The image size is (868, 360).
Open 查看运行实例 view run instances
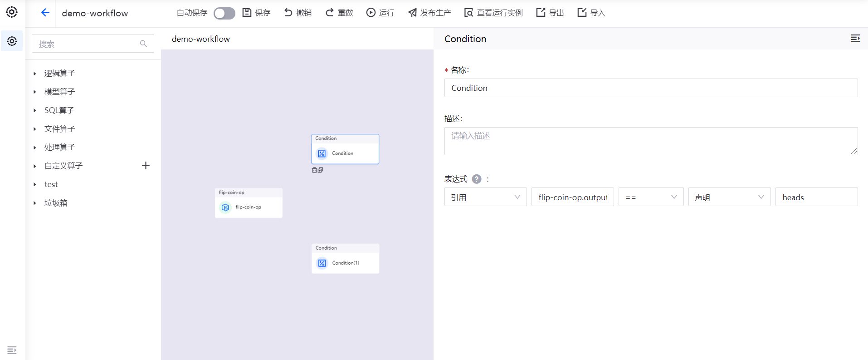point(493,13)
